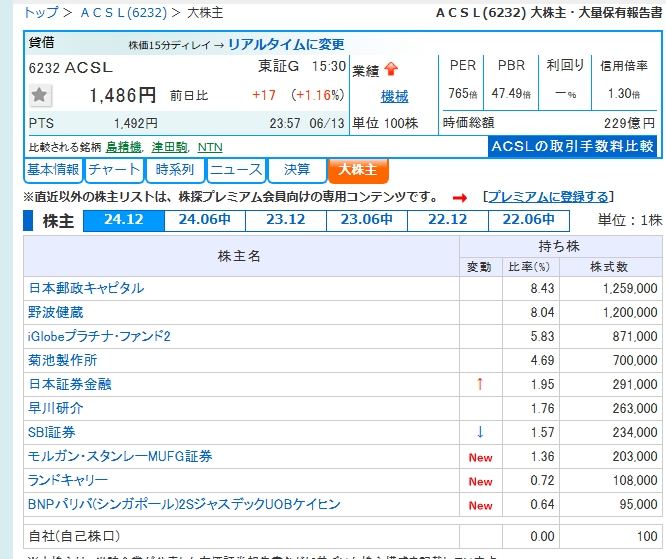Open the 時系列 tab
666x559 pixels.
click(x=174, y=170)
